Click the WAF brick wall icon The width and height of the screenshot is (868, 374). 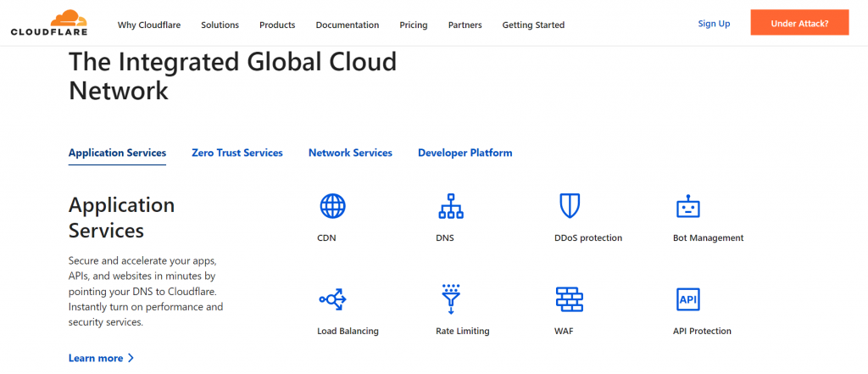(569, 299)
